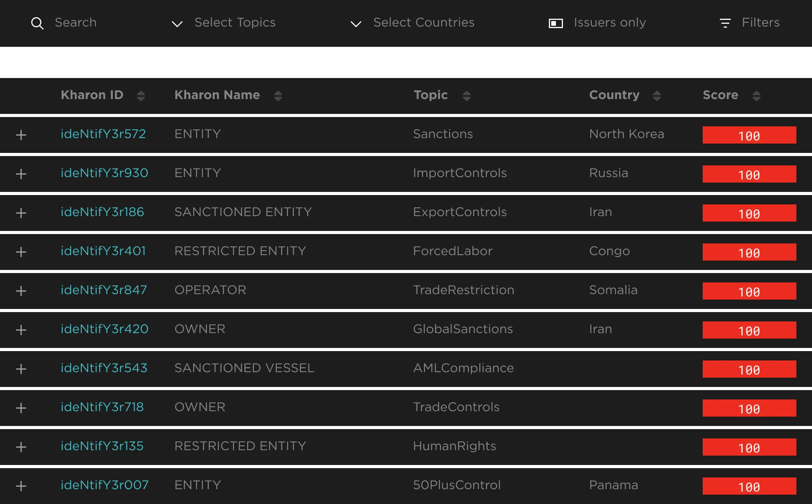The height and width of the screenshot is (504, 812).
Task: Select the TradeRestriction topic cell
Action: tap(463, 290)
